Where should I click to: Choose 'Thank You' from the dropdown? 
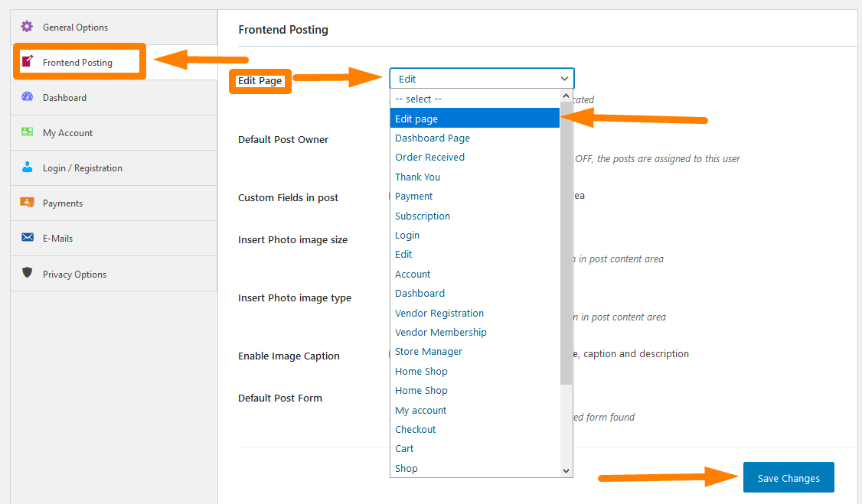tap(475, 177)
